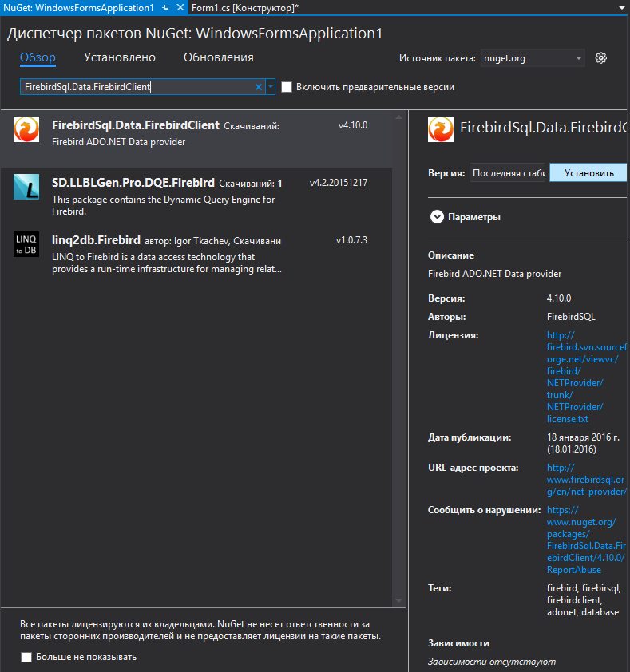The width and height of the screenshot is (630, 672).
Task: Open the firebirdsql.org project URL link
Action: click(587, 480)
